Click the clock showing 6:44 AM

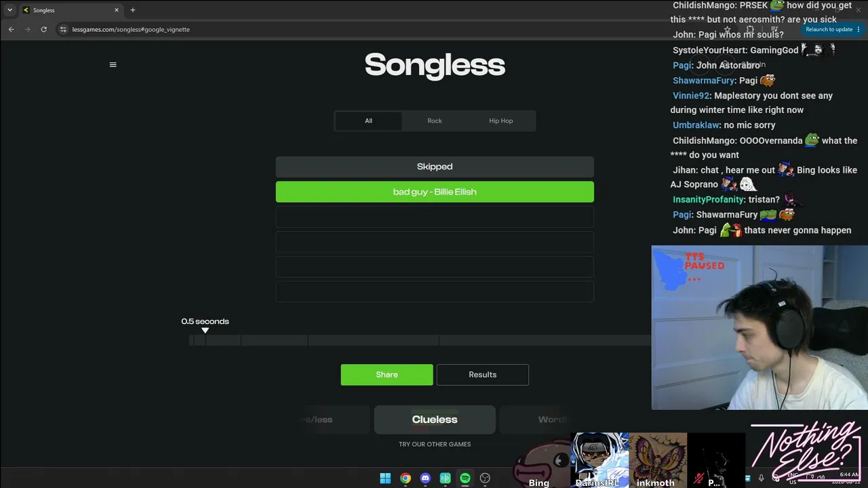pos(849,474)
